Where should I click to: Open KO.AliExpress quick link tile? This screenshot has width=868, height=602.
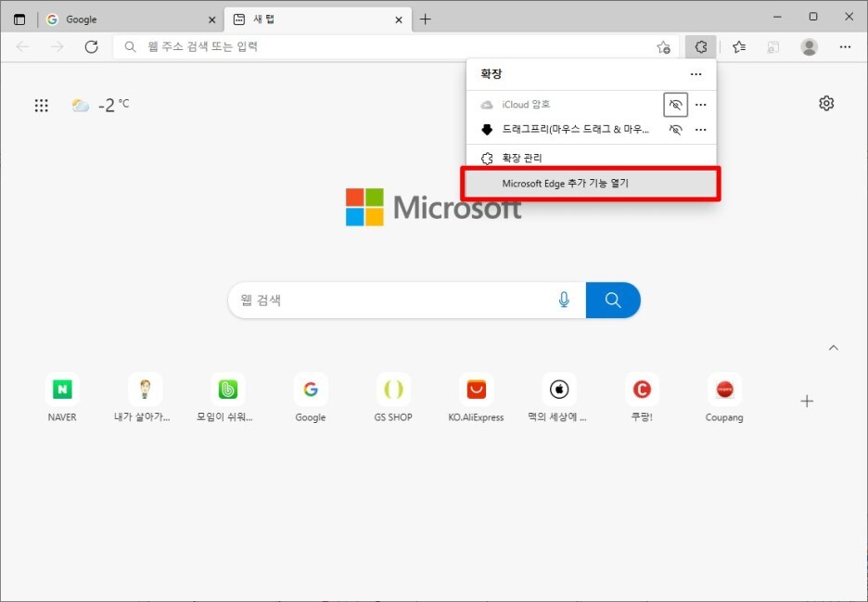476,398
